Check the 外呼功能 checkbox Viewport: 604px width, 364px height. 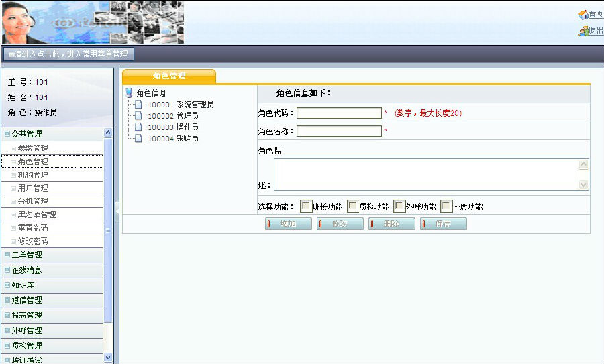click(399, 206)
